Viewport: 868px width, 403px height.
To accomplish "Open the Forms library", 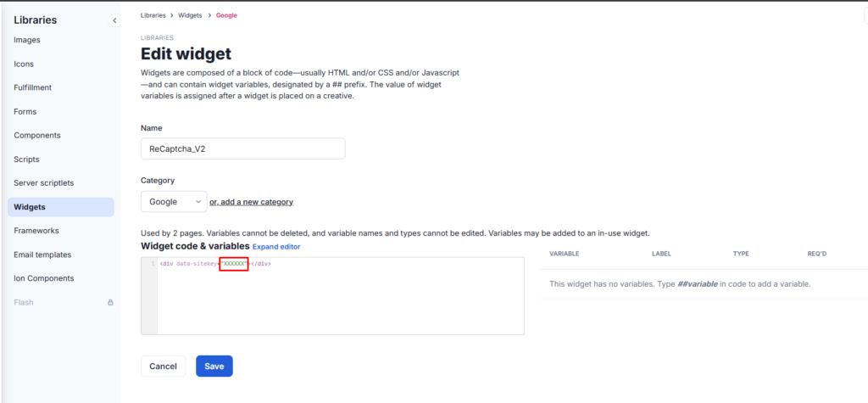I will 25,111.
